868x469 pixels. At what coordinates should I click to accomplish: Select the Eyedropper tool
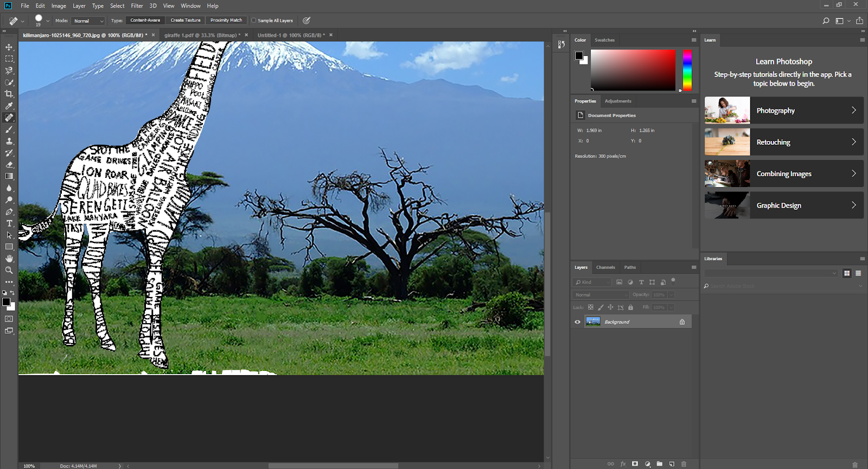click(9, 106)
